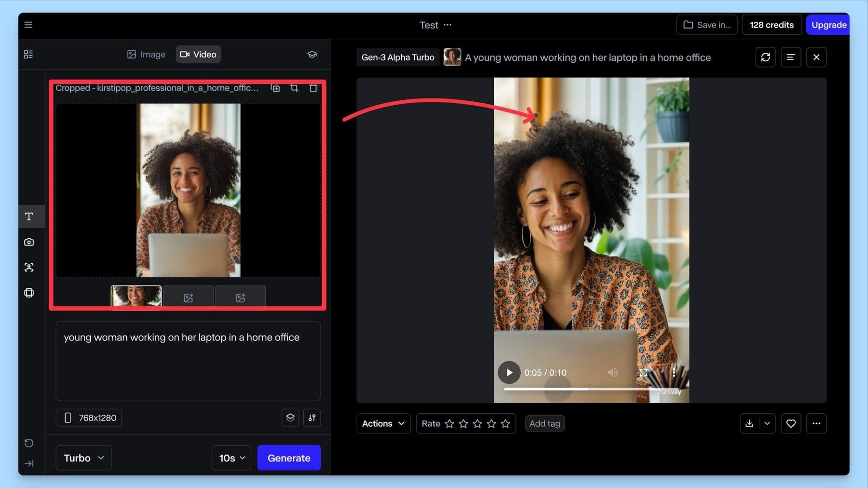Viewport: 868px width, 488px height.
Task: Expand the Turbo model dropdown
Action: [83, 458]
